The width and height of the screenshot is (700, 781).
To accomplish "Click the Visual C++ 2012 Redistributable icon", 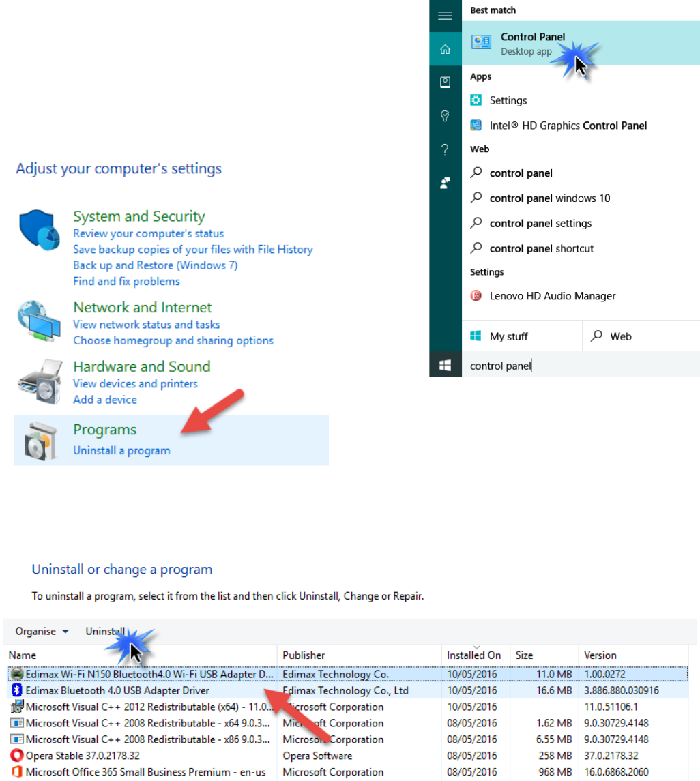I will point(17,706).
